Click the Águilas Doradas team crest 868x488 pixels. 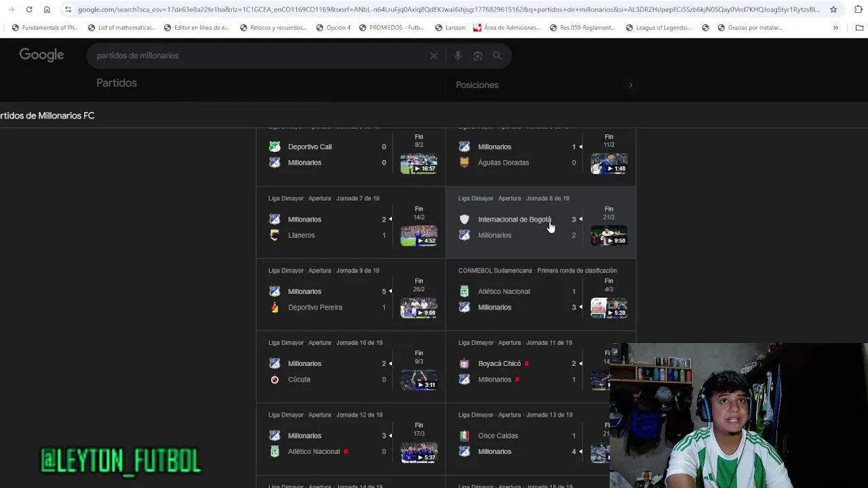(x=465, y=163)
